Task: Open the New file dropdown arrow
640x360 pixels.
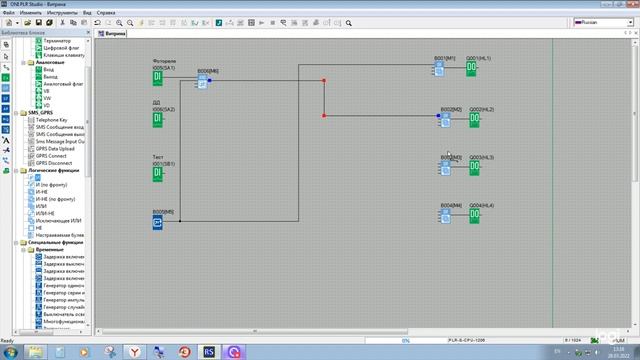Action: click(17, 23)
